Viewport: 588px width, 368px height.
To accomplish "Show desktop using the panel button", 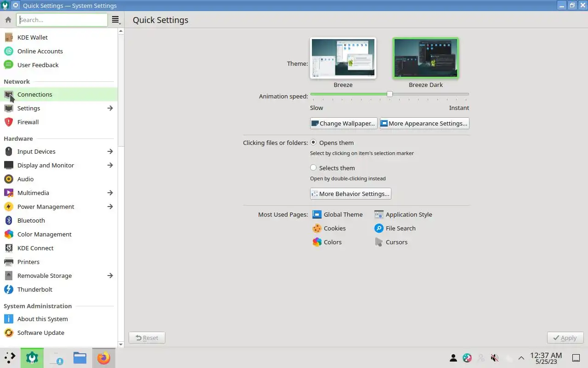I will coord(576,358).
